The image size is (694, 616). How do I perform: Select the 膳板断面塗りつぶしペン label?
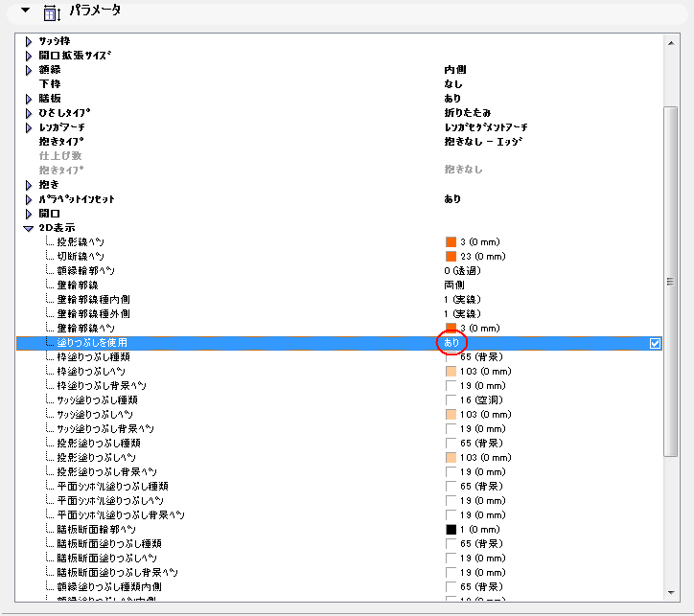[106, 559]
